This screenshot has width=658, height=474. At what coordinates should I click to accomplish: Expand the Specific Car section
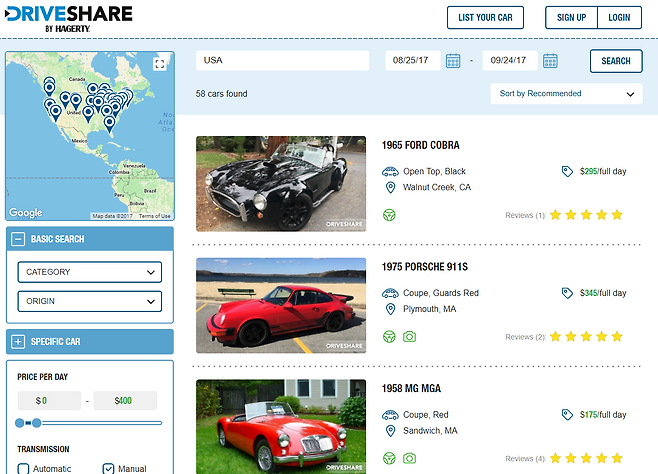18,342
